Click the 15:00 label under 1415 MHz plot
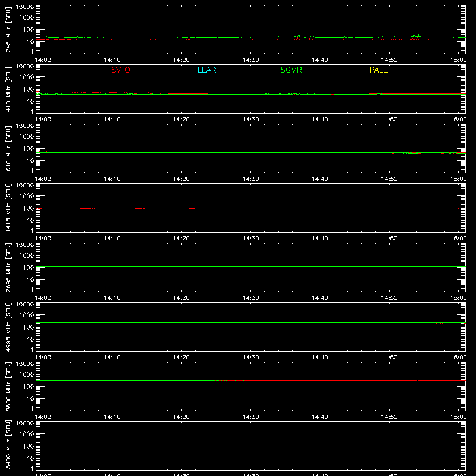 [458, 239]
